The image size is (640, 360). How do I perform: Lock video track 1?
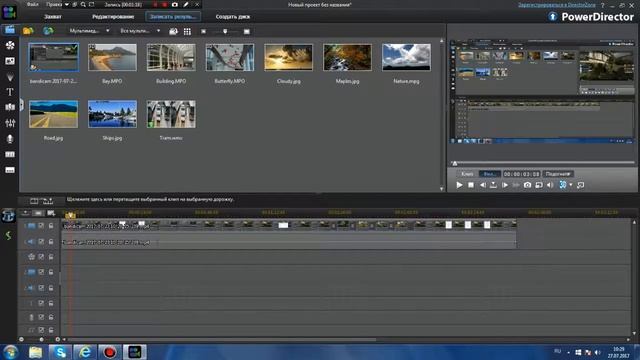[51, 226]
